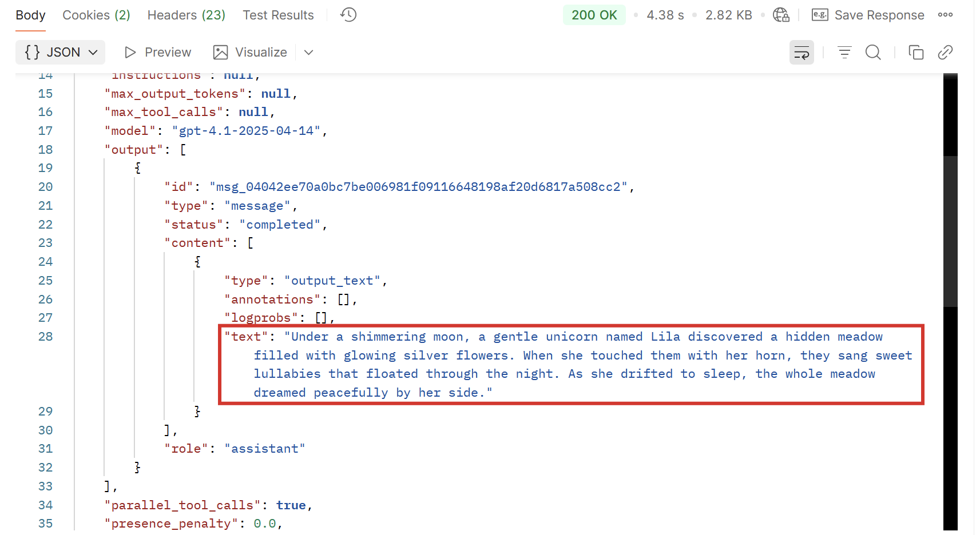Expand the Visualize options chevron

point(308,53)
